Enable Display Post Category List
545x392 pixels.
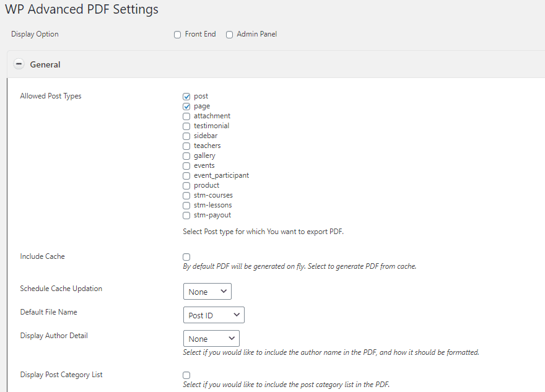(x=186, y=375)
